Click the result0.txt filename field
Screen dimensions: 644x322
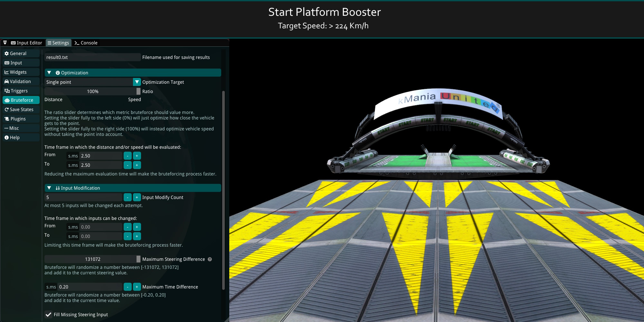click(x=92, y=57)
